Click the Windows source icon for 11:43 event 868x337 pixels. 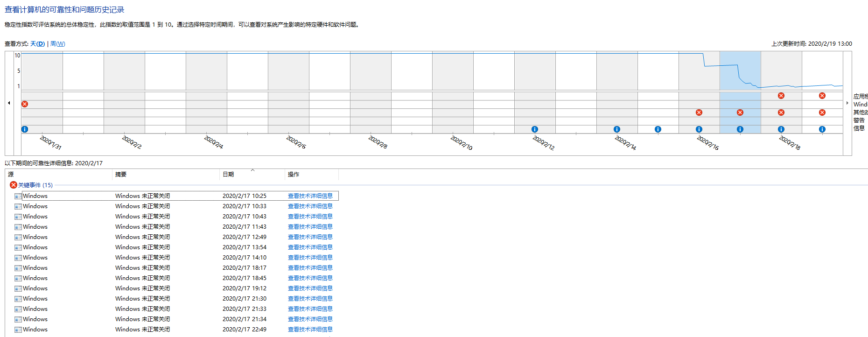coord(18,227)
